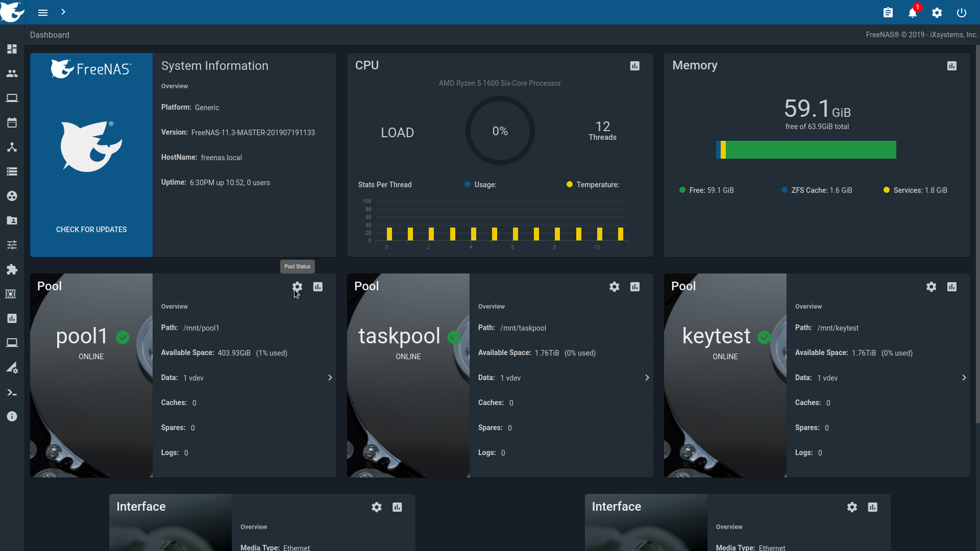This screenshot has width=980, height=551.
Task: Open keytest reports chart icon
Action: [x=952, y=287]
